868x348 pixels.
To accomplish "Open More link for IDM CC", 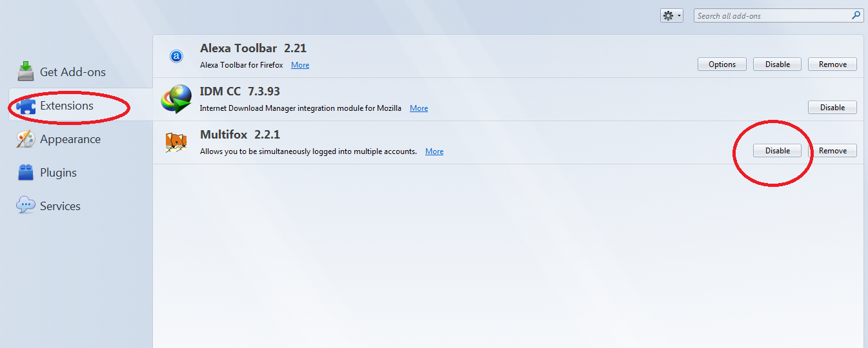I will pos(419,108).
